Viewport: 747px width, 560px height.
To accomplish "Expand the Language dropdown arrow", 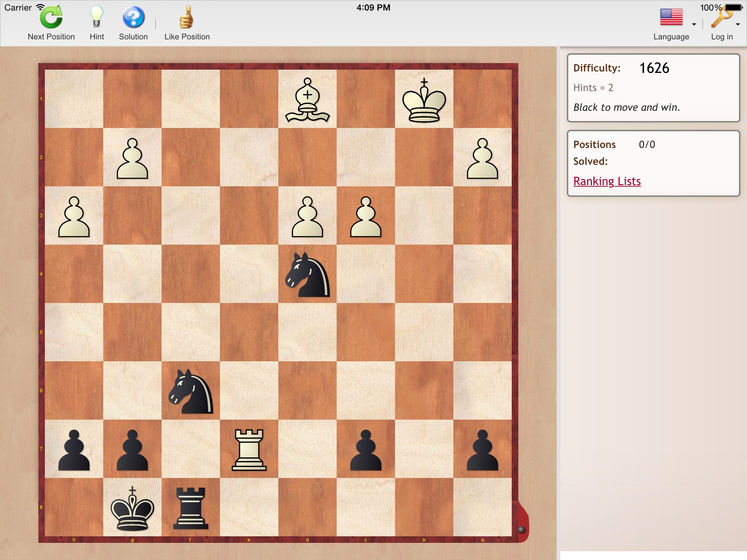I will tap(694, 24).
